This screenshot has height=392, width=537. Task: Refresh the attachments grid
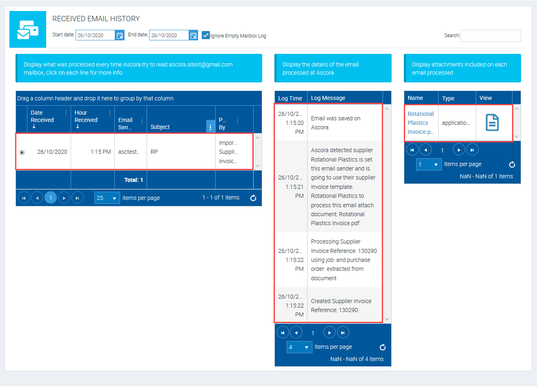point(512,164)
